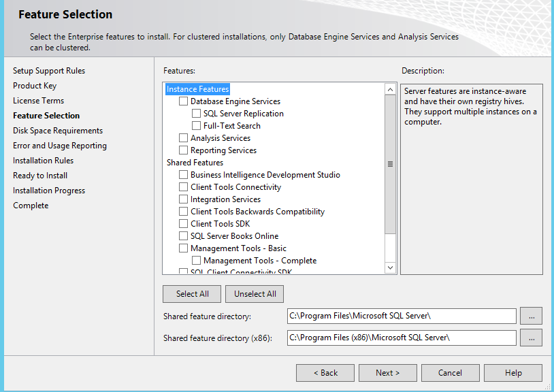This screenshot has width=554, height=392.
Task: Click the Setup Support Rules step
Action: pyautogui.click(x=49, y=71)
